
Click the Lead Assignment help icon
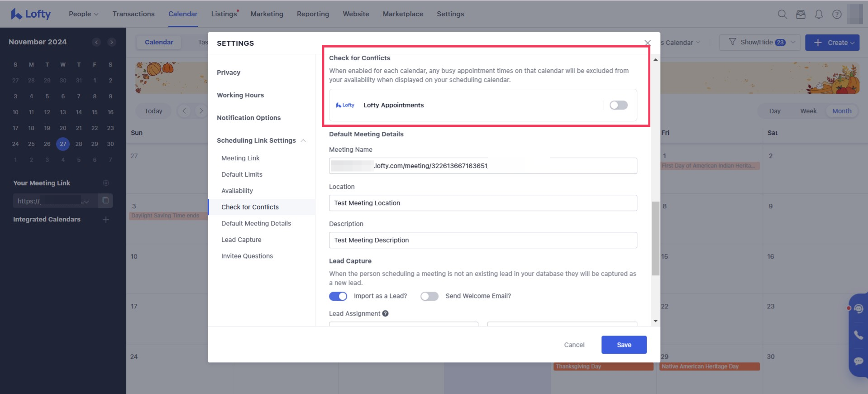386,313
